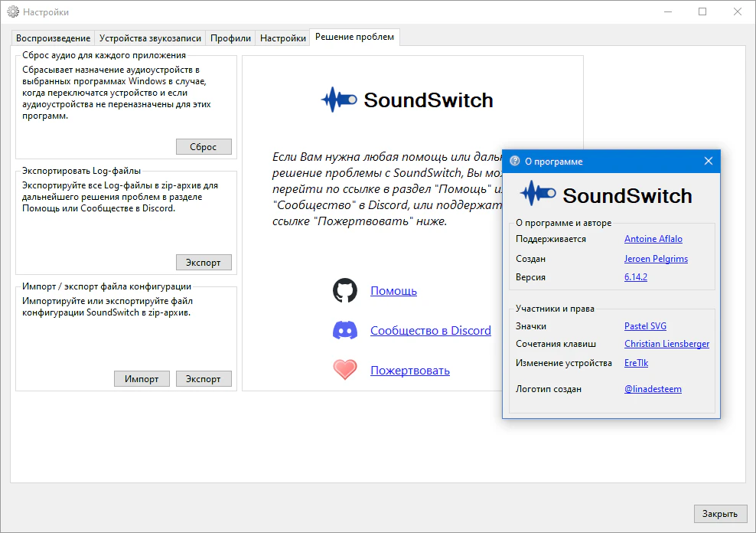
Task: Switch to the Воспроизведение tab
Action: tap(53, 38)
